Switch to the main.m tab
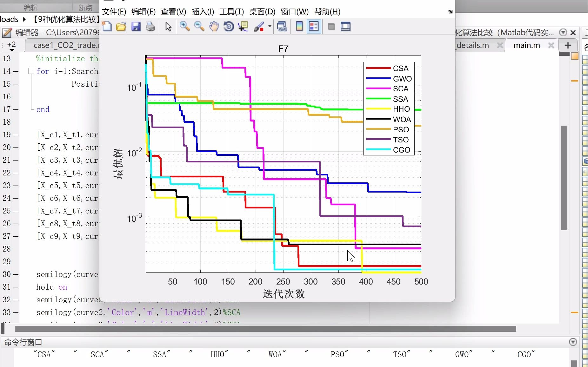 (526, 45)
